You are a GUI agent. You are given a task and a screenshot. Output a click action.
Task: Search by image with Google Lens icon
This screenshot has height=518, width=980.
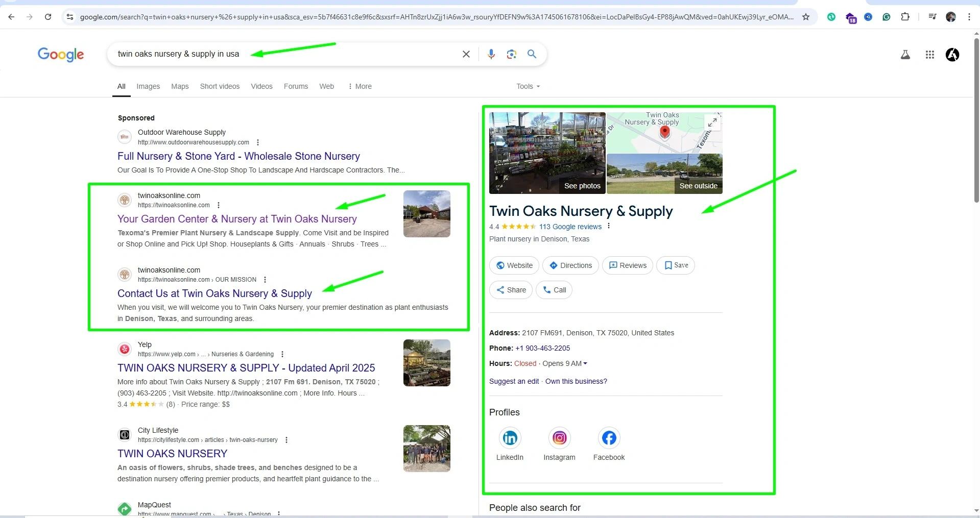coord(512,54)
